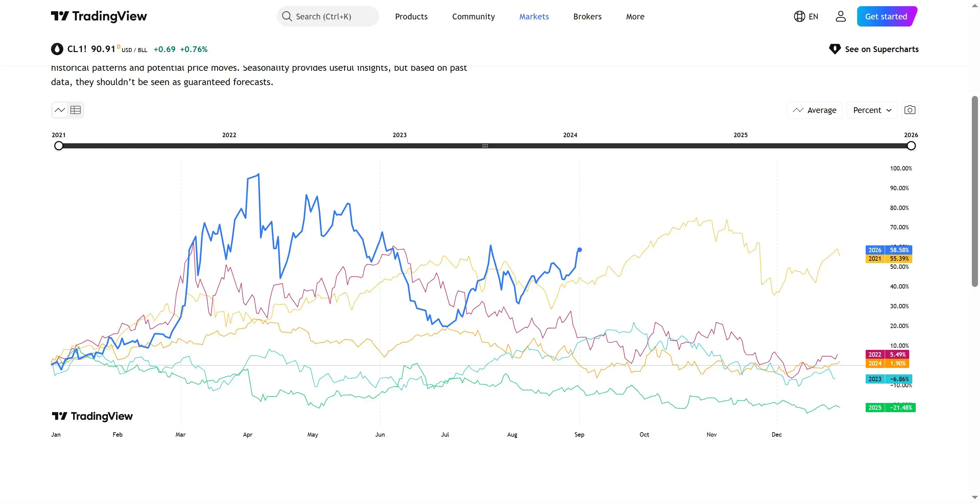Grab the right year range handle
The image size is (980, 503).
pyautogui.click(x=911, y=146)
